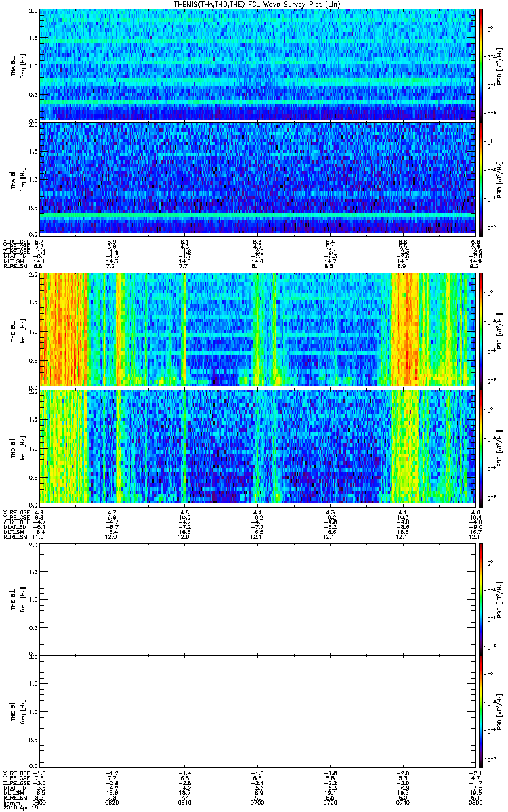Click the 0800 time tick label
The image size is (508, 812).
475,802
